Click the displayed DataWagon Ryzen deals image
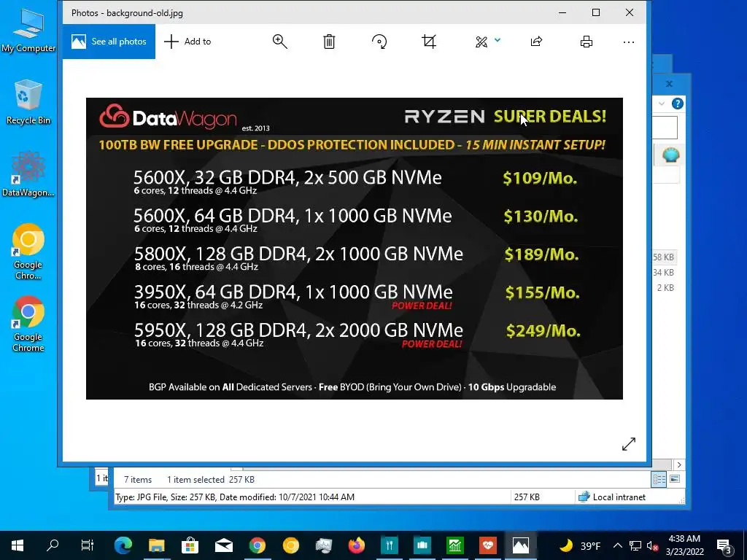747x560 pixels. [x=354, y=248]
